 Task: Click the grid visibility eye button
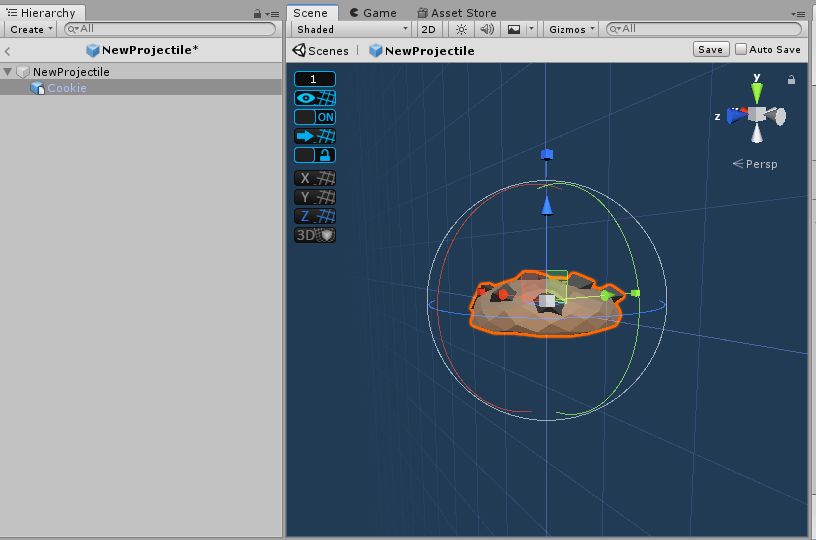tap(315, 98)
